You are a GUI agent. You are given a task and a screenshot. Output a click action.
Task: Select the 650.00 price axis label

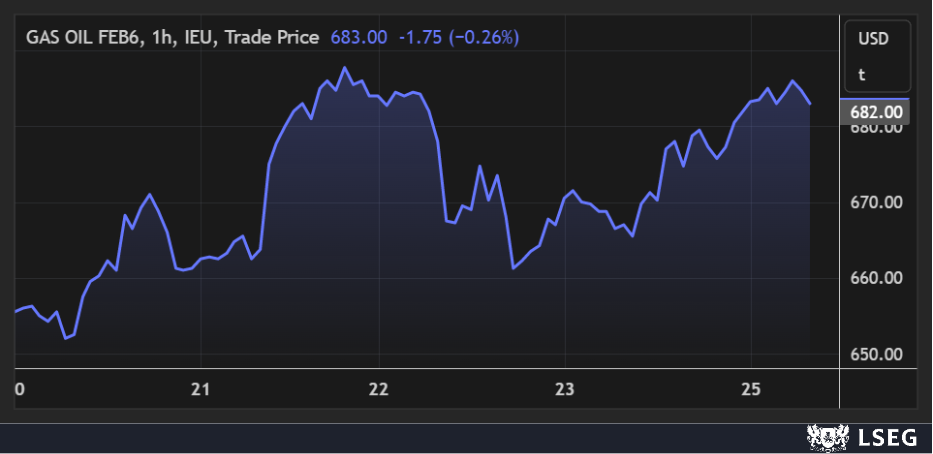point(876,354)
